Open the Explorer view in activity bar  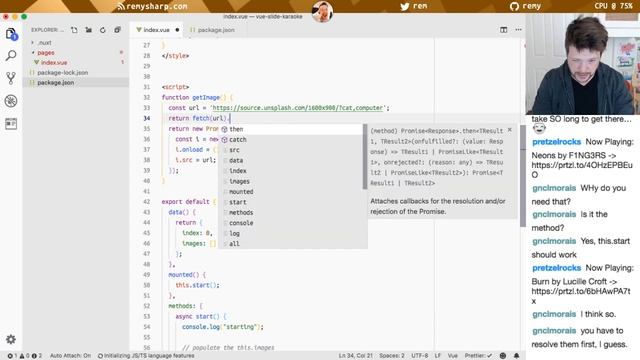[x=11, y=34]
